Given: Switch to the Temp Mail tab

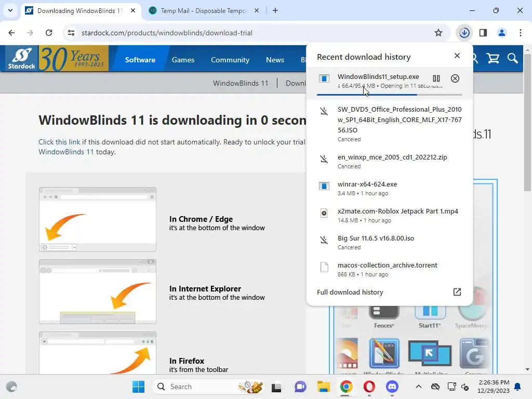Looking at the screenshot, I should [x=203, y=11].
